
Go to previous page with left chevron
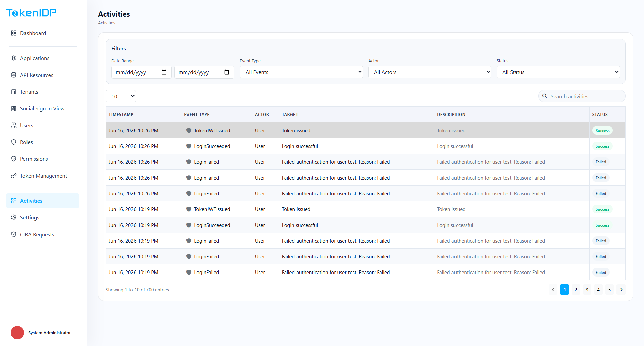pos(553,290)
